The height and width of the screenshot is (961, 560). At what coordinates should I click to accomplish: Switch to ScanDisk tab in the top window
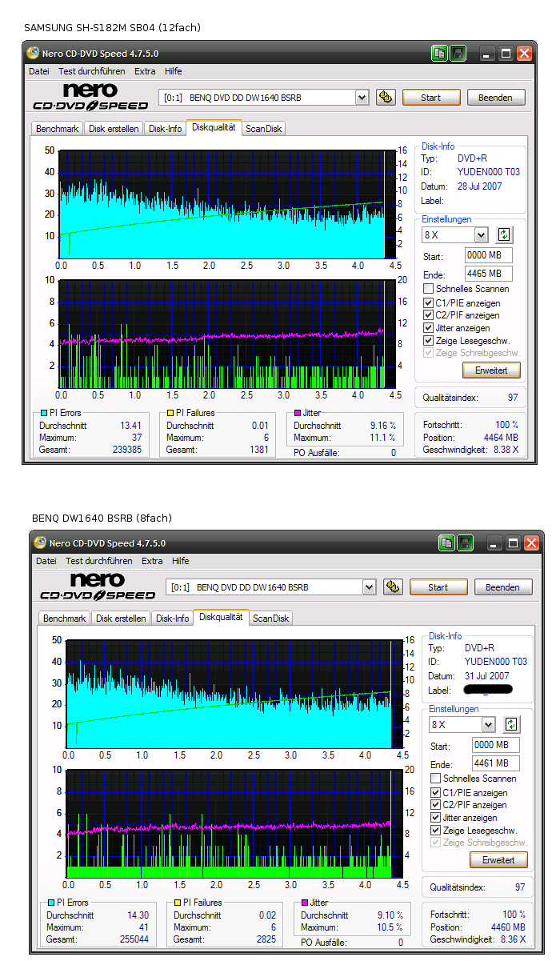[264, 129]
